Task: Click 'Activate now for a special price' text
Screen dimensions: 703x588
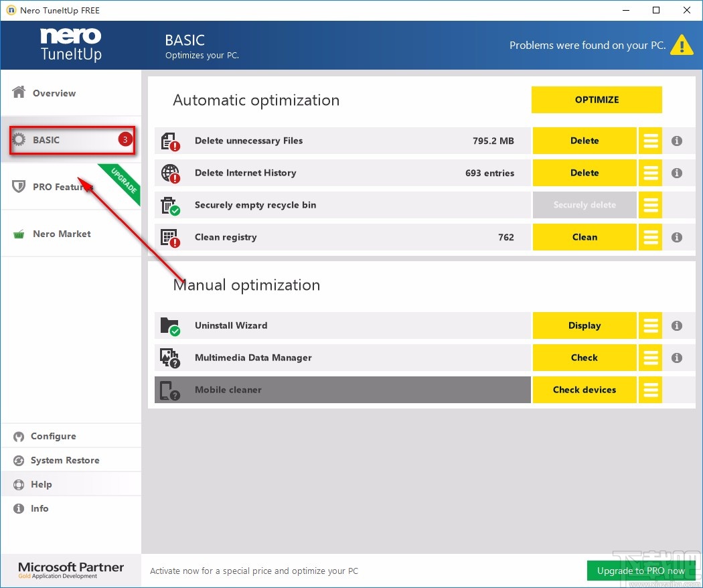Action: (x=254, y=571)
